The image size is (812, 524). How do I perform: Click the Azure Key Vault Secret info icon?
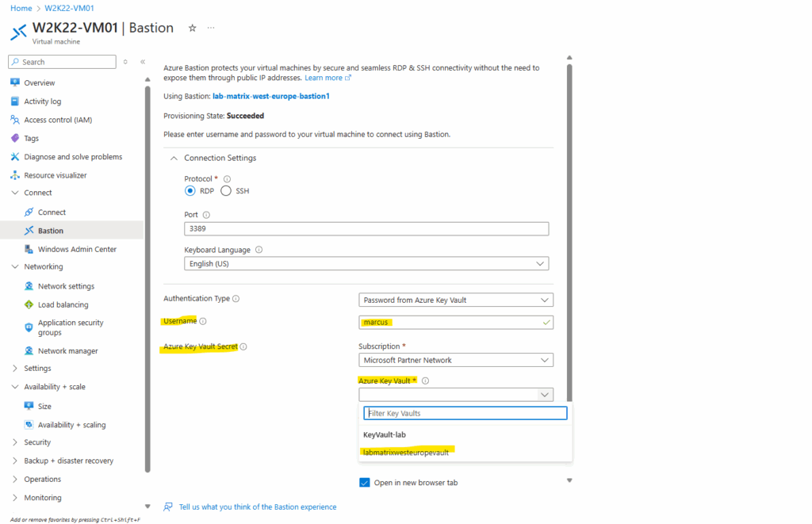[243, 346]
